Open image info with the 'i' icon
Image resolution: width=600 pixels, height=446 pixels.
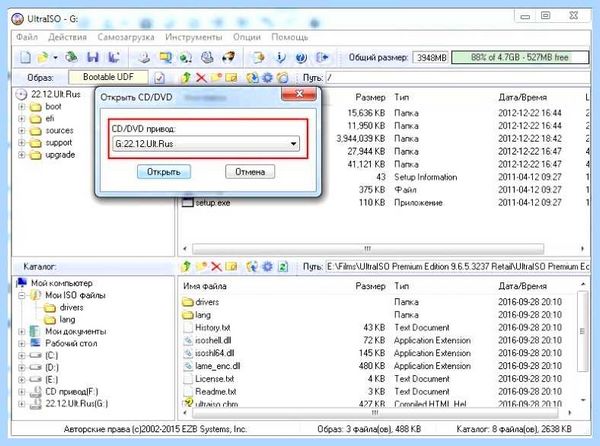280,57
